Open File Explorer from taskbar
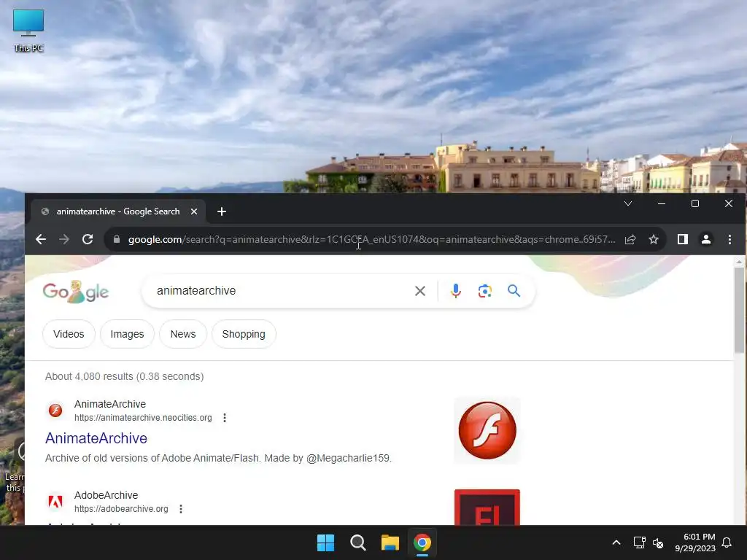The image size is (747, 560). 390,542
